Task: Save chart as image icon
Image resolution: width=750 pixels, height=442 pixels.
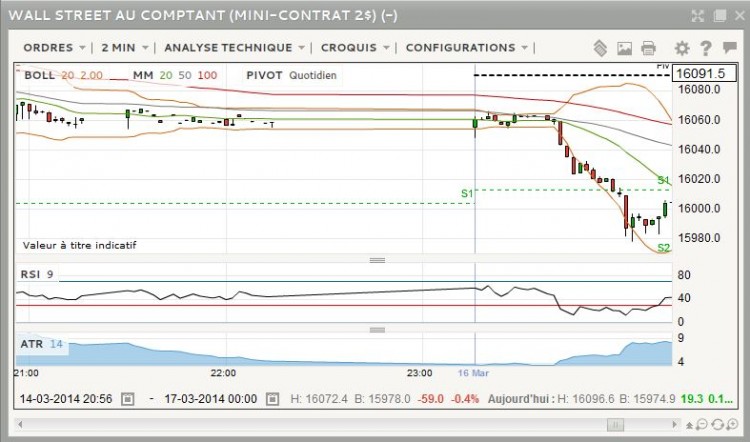Action: (624, 48)
